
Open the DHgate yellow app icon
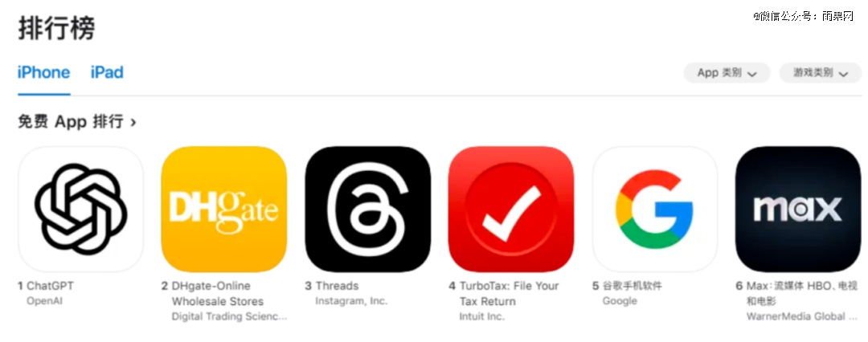tap(224, 210)
